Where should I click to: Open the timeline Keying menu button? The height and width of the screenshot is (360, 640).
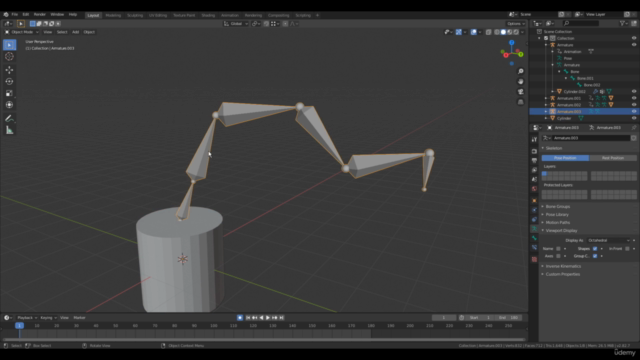click(48, 318)
